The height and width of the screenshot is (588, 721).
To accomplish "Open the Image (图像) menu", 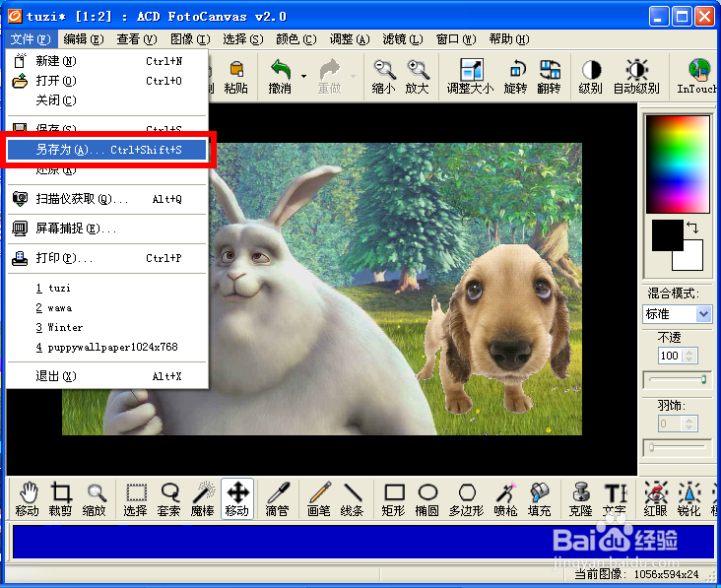I will pos(190,39).
